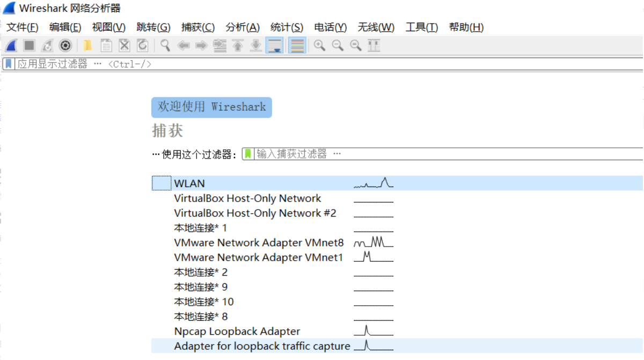Screen dimensions: 644x360
Task: Toggle auto-scroll during live capture
Action: (x=274, y=46)
